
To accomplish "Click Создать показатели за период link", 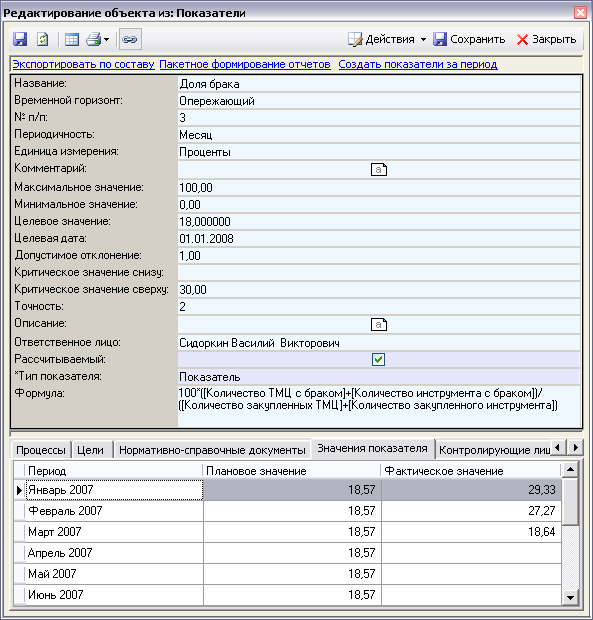I will tap(418, 64).
